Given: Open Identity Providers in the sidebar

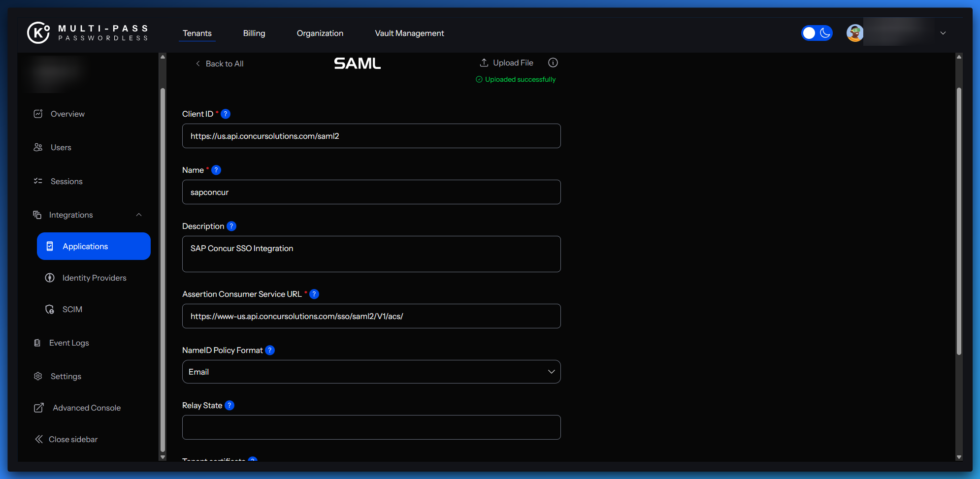Looking at the screenshot, I should 94,278.
